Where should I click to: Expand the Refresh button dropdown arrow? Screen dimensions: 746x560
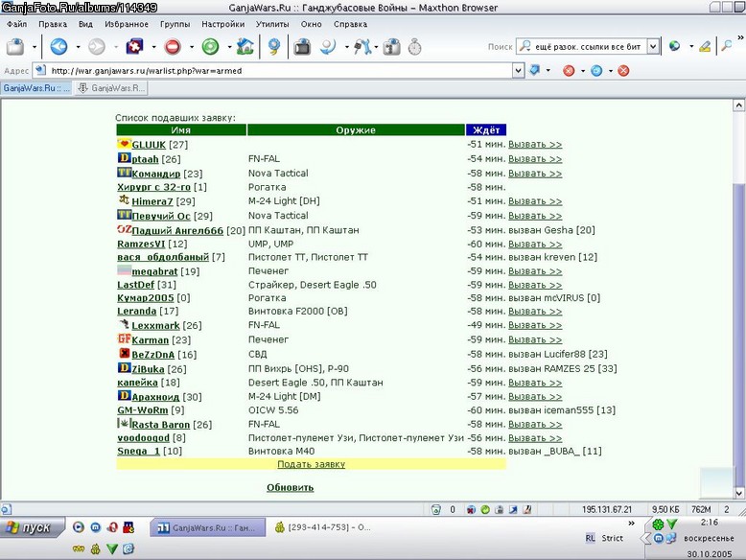coord(229,47)
